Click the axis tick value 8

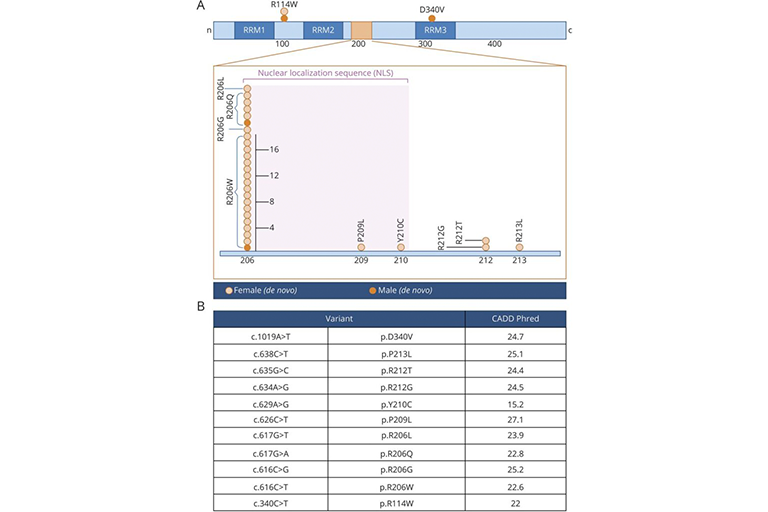pos(272,202)
